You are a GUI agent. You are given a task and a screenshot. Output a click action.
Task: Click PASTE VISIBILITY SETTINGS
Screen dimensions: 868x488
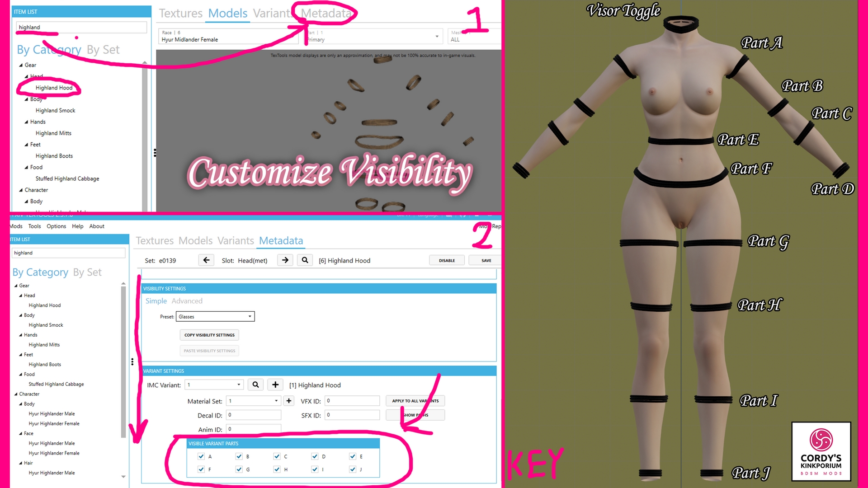(209, 351)
